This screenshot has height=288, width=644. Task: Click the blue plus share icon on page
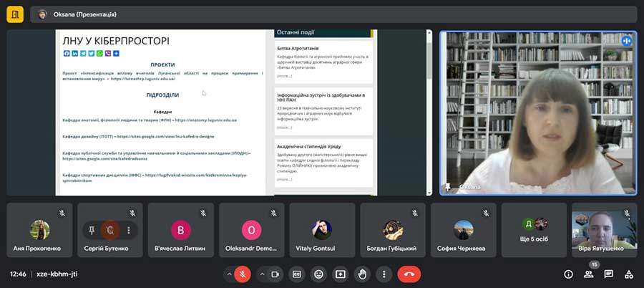click(x=116, y=53)
